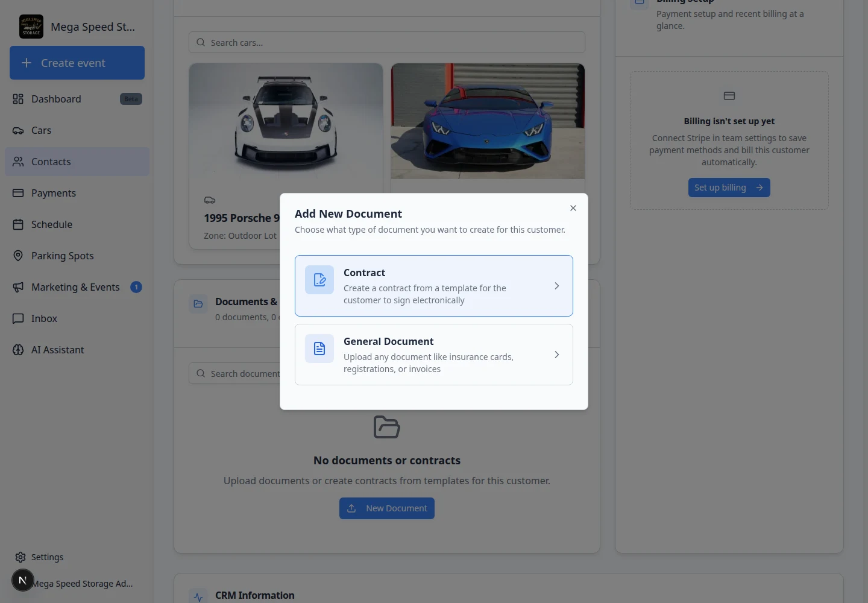Screen dimensions: 868x603
Task: Click the Settings gear icon
Action: (20, 557)
